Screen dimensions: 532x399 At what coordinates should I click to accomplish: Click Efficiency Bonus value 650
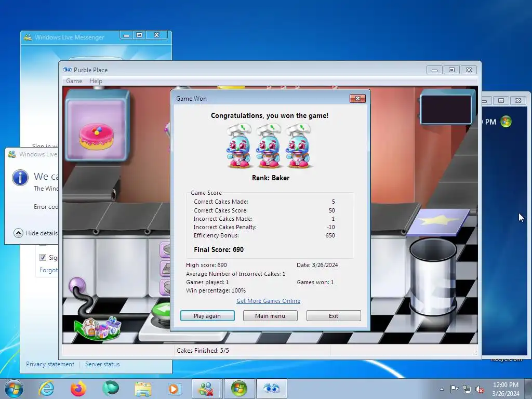click(x=330, y=235)
